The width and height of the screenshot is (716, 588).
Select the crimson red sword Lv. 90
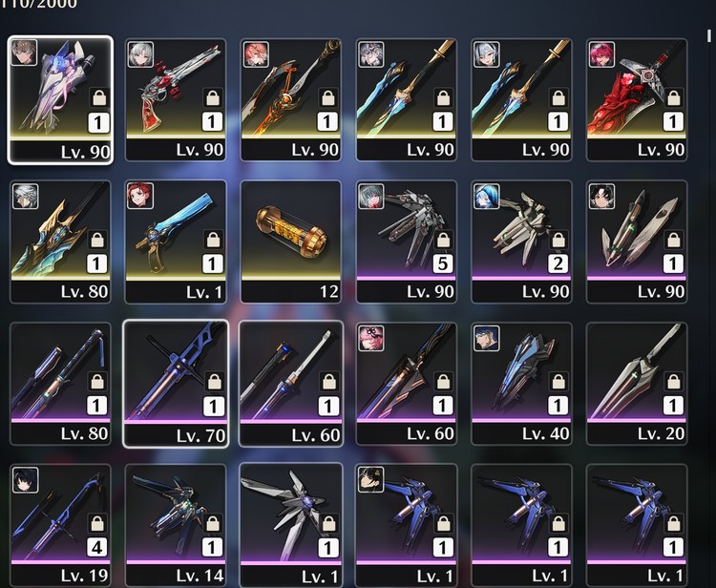637,99
